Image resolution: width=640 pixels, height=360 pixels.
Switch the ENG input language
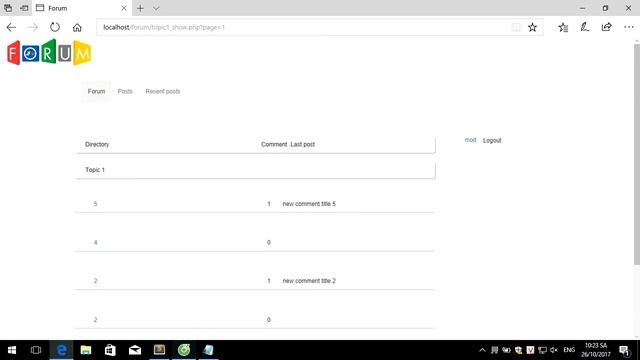[x=569, y=350]
